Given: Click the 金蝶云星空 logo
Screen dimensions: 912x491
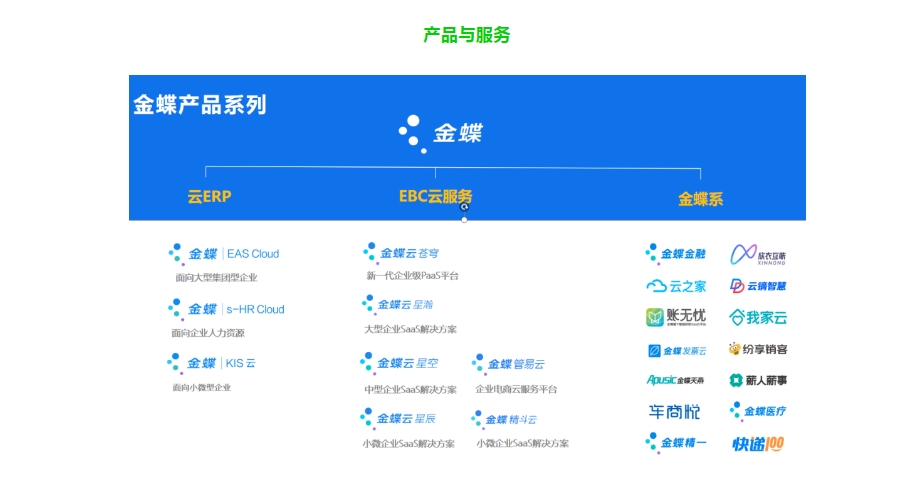Looking at the screenshot, I should point(400,364).
